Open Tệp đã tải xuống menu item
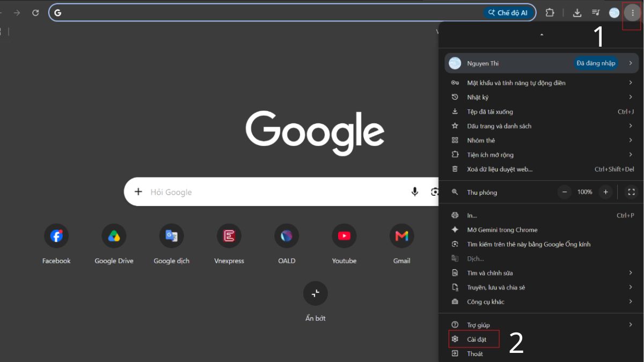Viewport: 644px width, 362px height. (541, 112)
